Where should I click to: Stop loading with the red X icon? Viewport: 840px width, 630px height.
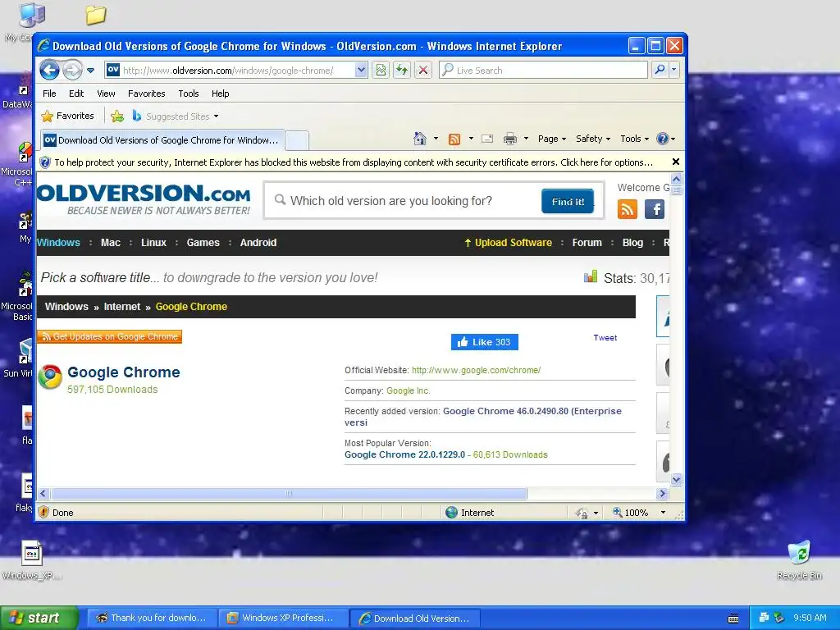pyautogui.click(x=423, y=71)
